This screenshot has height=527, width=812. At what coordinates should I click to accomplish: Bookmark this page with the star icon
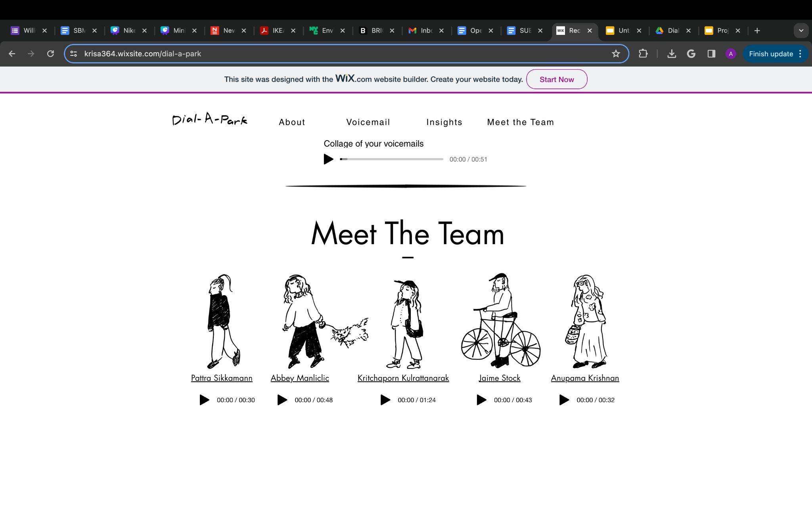click(x=615, y=54)
